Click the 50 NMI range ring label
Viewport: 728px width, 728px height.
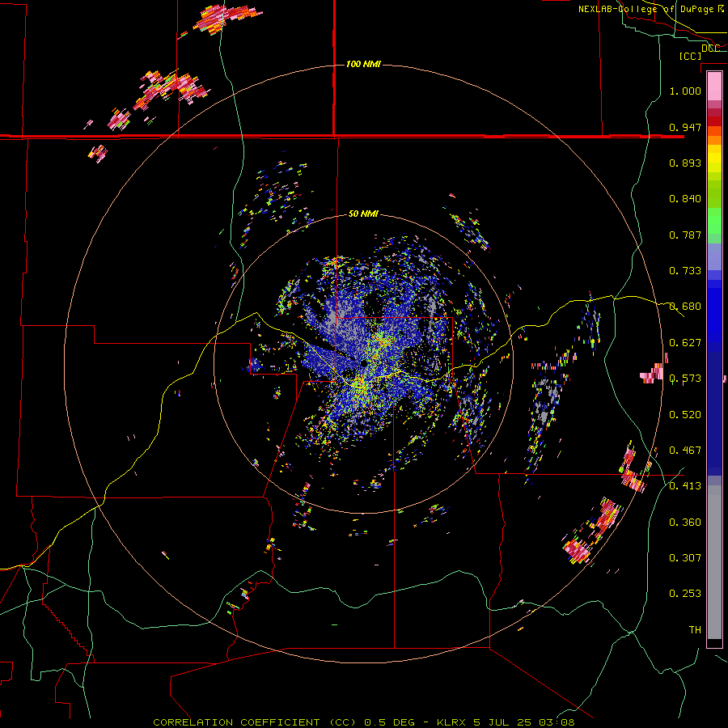(x=363, y=214)
